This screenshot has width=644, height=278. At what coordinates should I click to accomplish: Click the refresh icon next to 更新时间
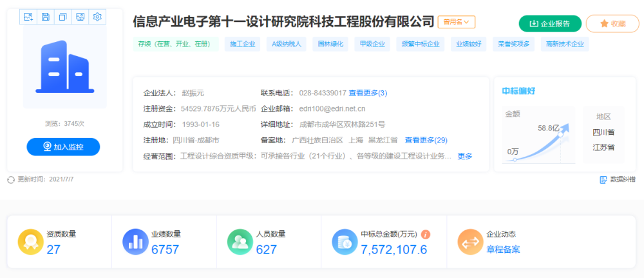[11, 180]
